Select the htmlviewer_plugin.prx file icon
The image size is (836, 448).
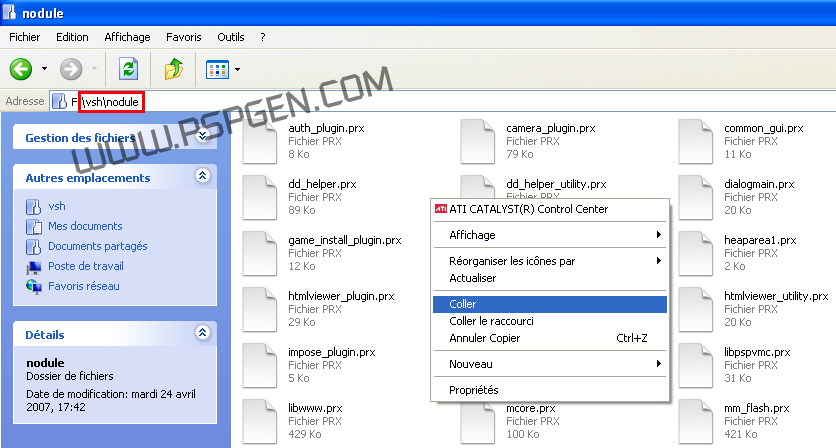(x=260, y=309)
